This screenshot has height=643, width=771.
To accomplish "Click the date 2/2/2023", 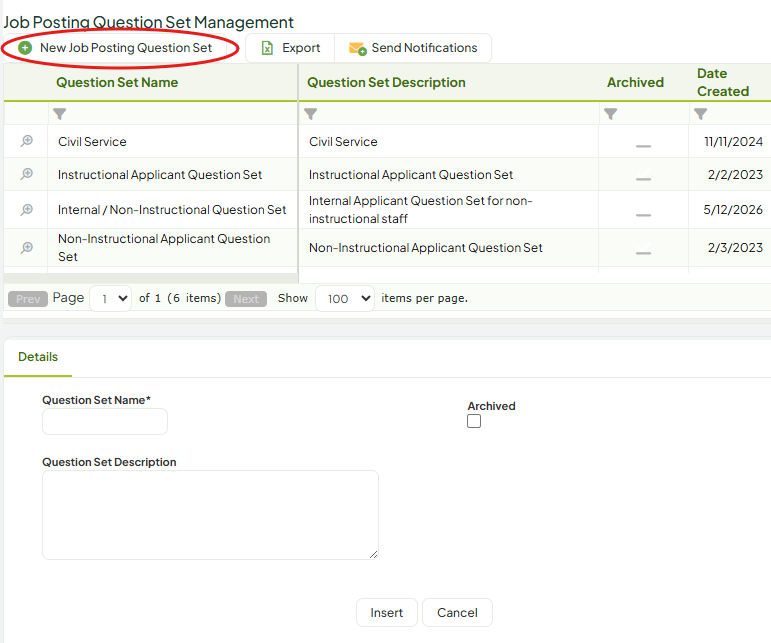I will [x=735, y=175].
